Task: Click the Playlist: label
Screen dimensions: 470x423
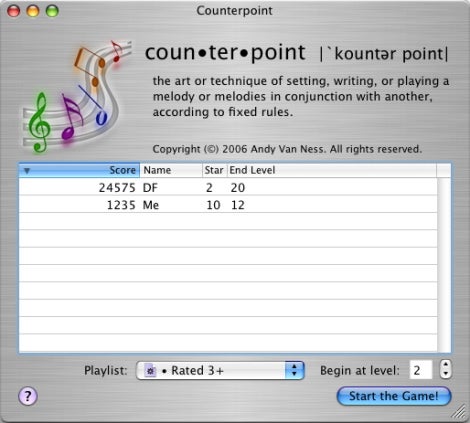Action: (106, 370)
